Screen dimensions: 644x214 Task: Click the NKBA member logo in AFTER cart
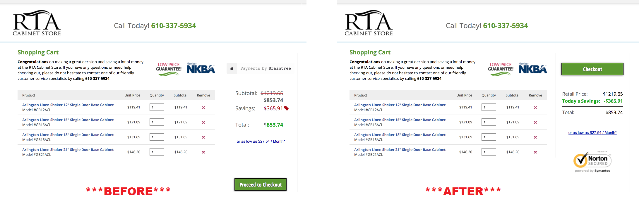532,68
